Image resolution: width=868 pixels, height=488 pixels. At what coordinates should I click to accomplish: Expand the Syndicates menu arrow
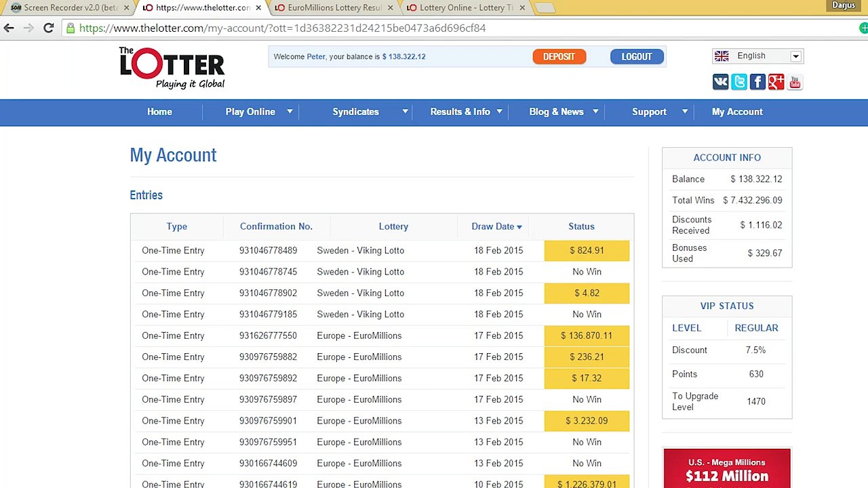pyautogui.click(x=405, y=112)
